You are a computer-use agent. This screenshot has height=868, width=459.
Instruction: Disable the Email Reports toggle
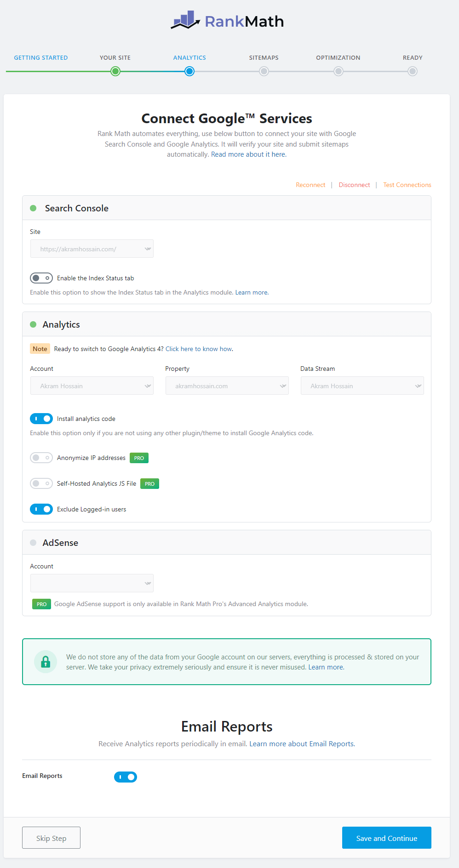pyautogui.click(x=126, y=777)
